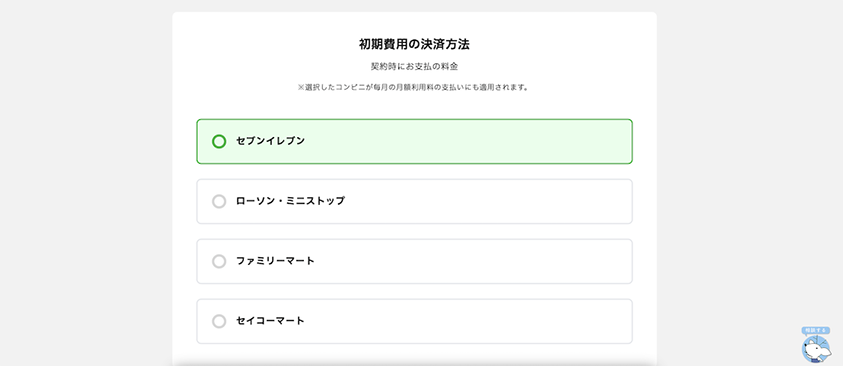Click the mascot's white fluffy tail
This screenshot has width=843, height=366.
825,352
